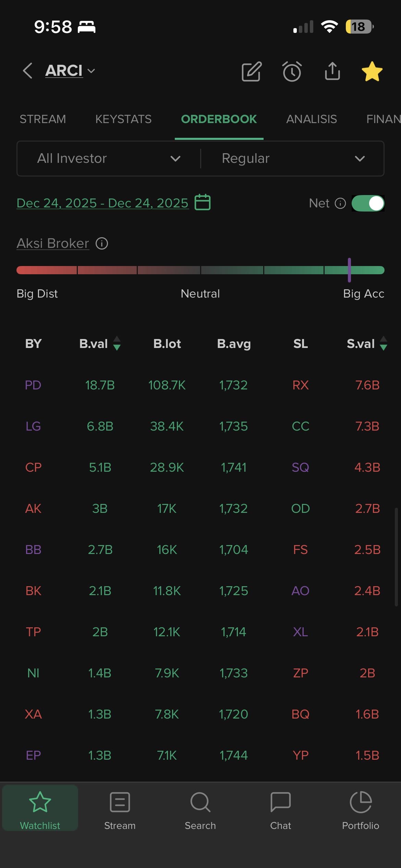
Task: Remove ARCI from favorites star
Action: (x=372, y=72)
